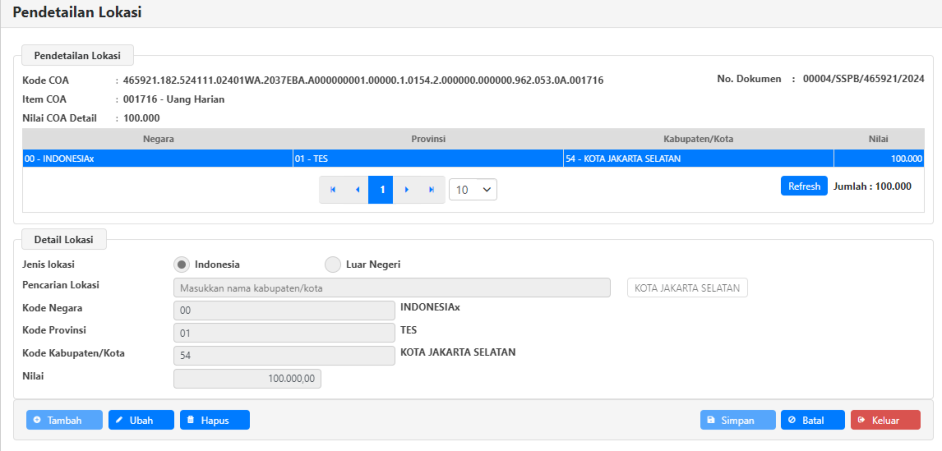Click the Refresh button
Viewport: 942px width, 451px height.
(x=803, y=186)
